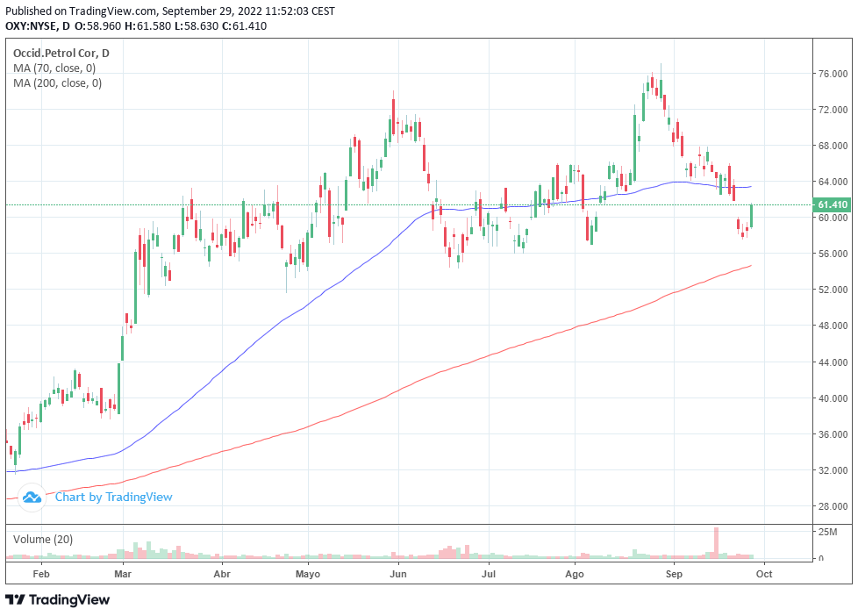The image size is (858, 616).
Task: Click the Jun label on time axis
Action: tap(397, 574)
